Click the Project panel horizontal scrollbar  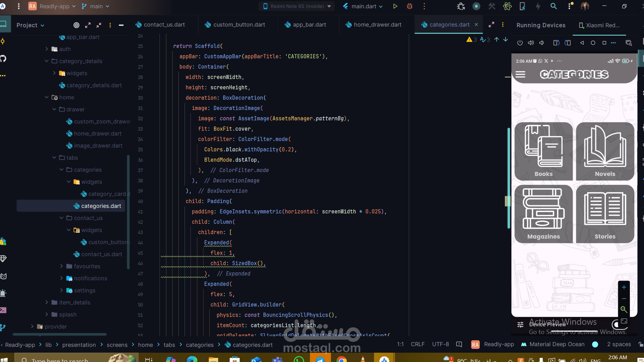60,334
